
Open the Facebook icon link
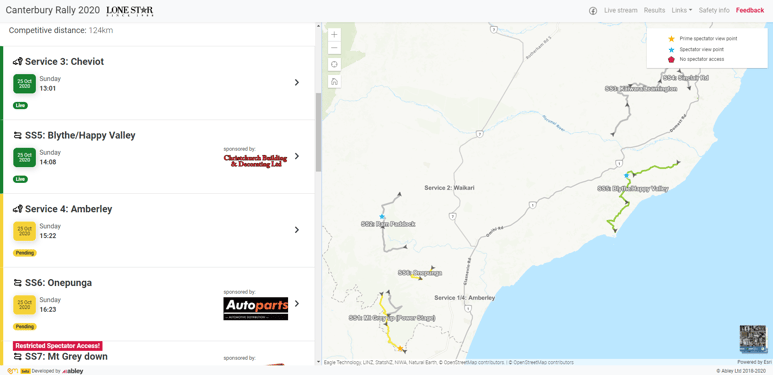pos(593,10)
